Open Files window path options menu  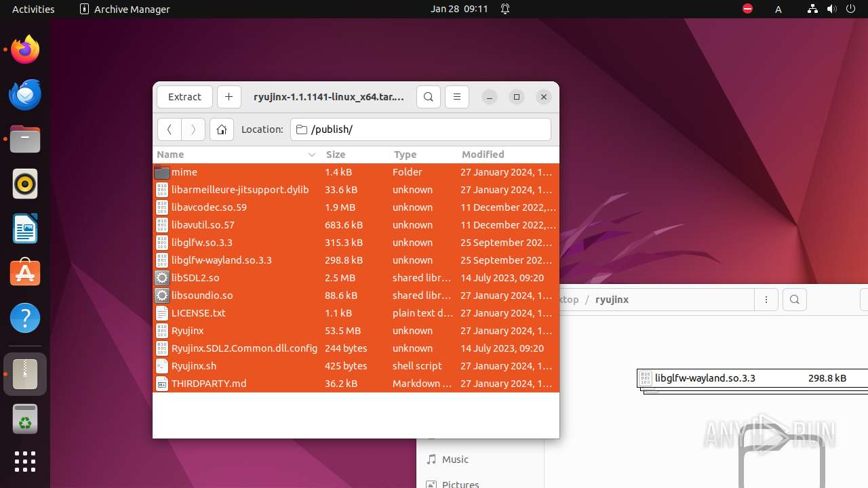[766, 300]
